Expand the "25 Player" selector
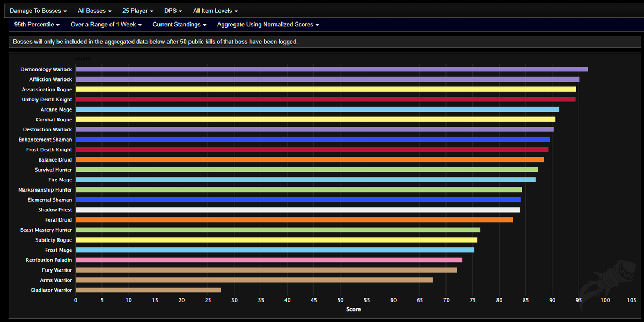644x322 pixels. pyautogui.click(x=137, y=10)
